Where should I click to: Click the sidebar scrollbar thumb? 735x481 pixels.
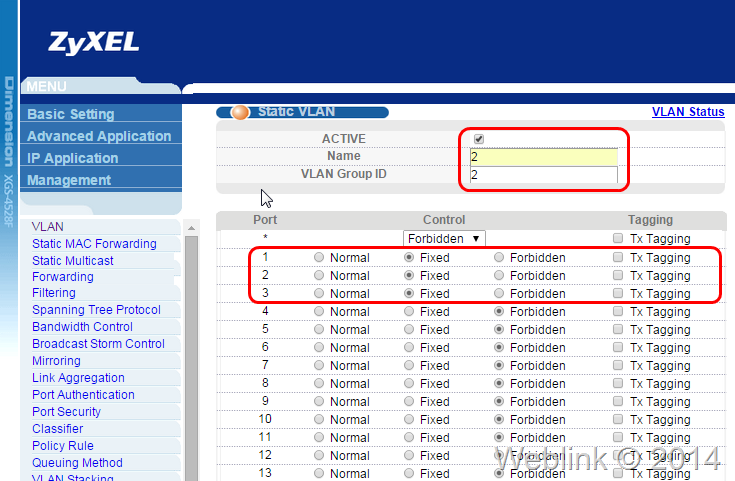click(x=191, y=359)
